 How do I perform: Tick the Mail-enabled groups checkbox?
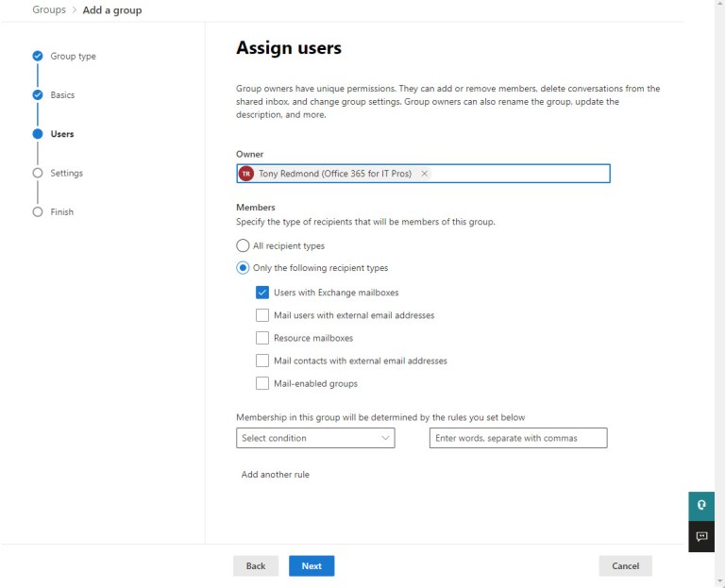262,383
